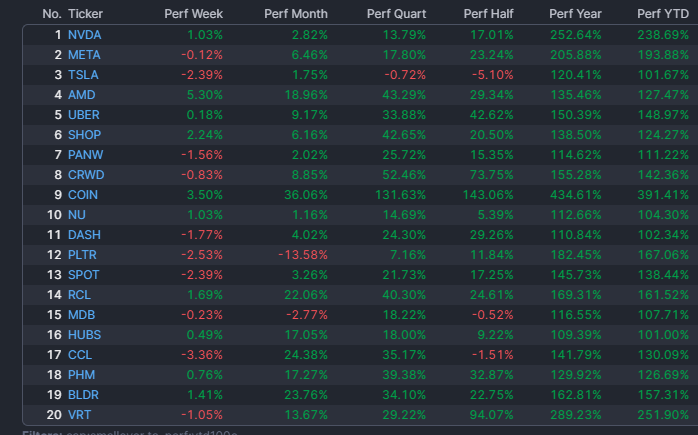Select PHM's Perf Half value 32.87%
The image size is (698, 435).
pyautogui.click(x=491, y=375)
